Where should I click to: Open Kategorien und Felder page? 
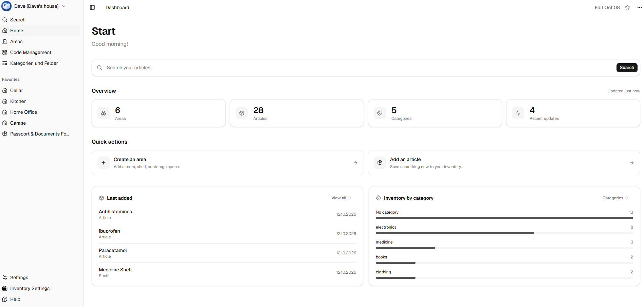pos(41,63)
